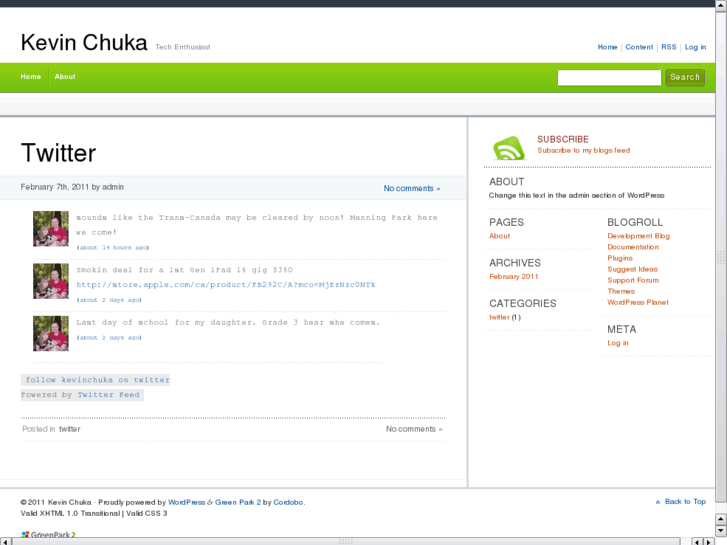Click 'about 2 days ago' under school tweet
The width and height of the screenshot is (727, 545).
(x=109, y=338)
